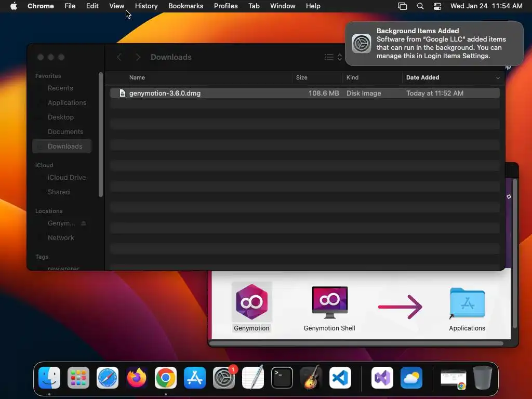This screenshot has height=399, width=532.
Task: Click Genymotion installer horizontal scrollbar
Action: [x=356, y=343]
